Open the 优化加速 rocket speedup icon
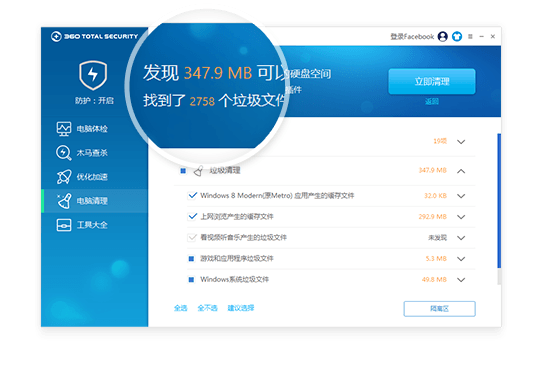This screenshot has width=540, height=365. pos(64,177)
